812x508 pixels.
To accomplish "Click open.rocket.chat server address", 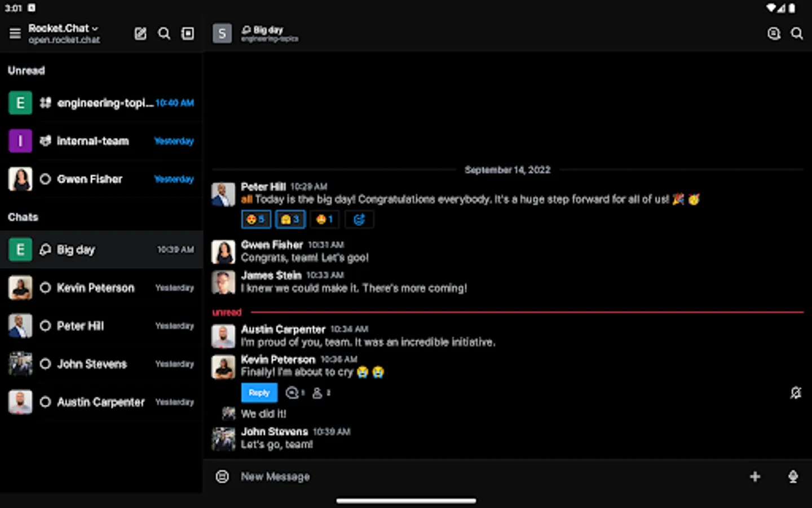I will point(64,40).
